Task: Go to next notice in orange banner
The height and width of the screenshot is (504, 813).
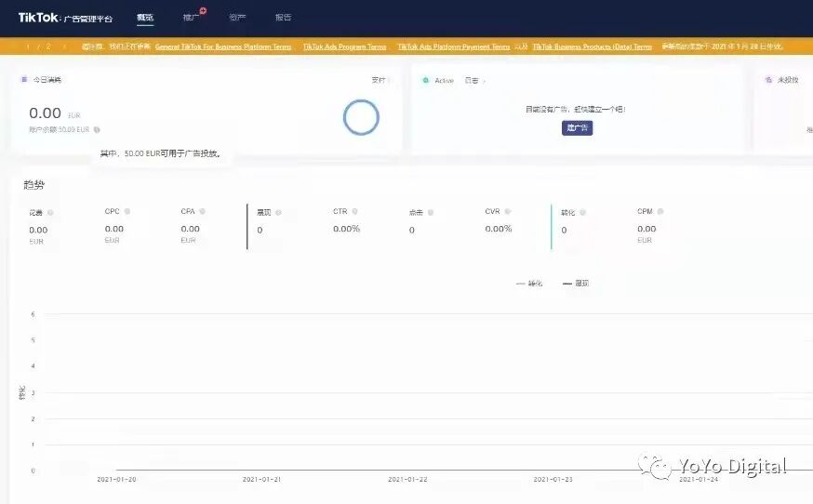Action: pyautogui.click(x=64, y=46)
